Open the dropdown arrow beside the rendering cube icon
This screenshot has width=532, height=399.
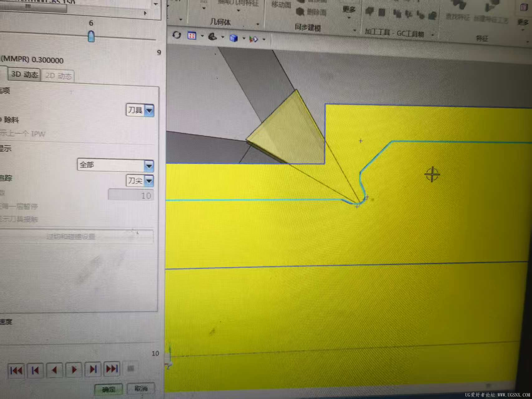pos(244,39)
